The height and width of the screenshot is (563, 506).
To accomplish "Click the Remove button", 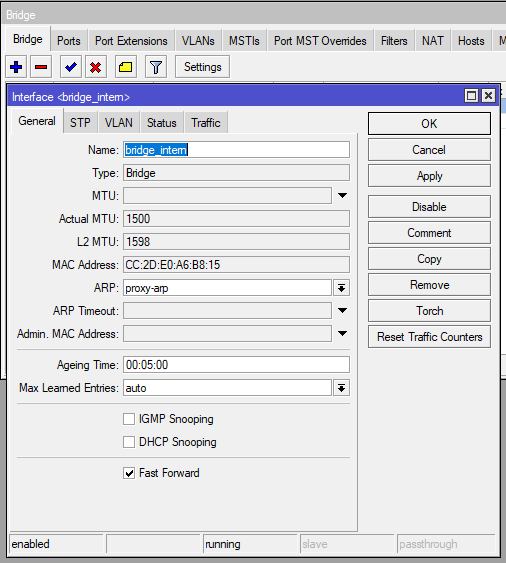I will [x=429, y=285].
